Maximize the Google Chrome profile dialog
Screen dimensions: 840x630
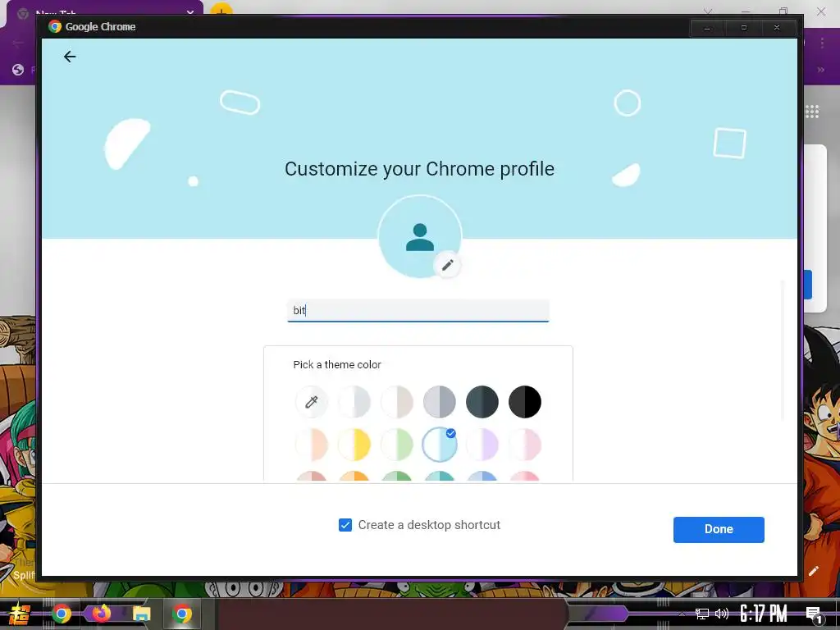point(743,28)
